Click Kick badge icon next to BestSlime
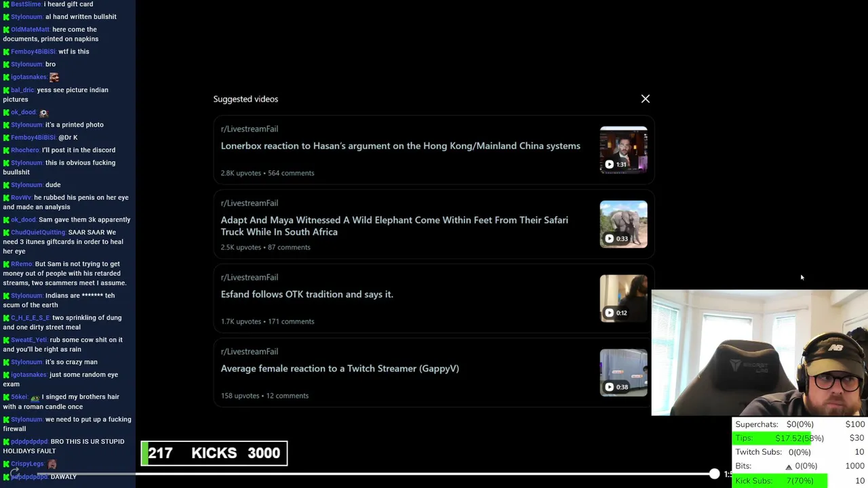 6,4
